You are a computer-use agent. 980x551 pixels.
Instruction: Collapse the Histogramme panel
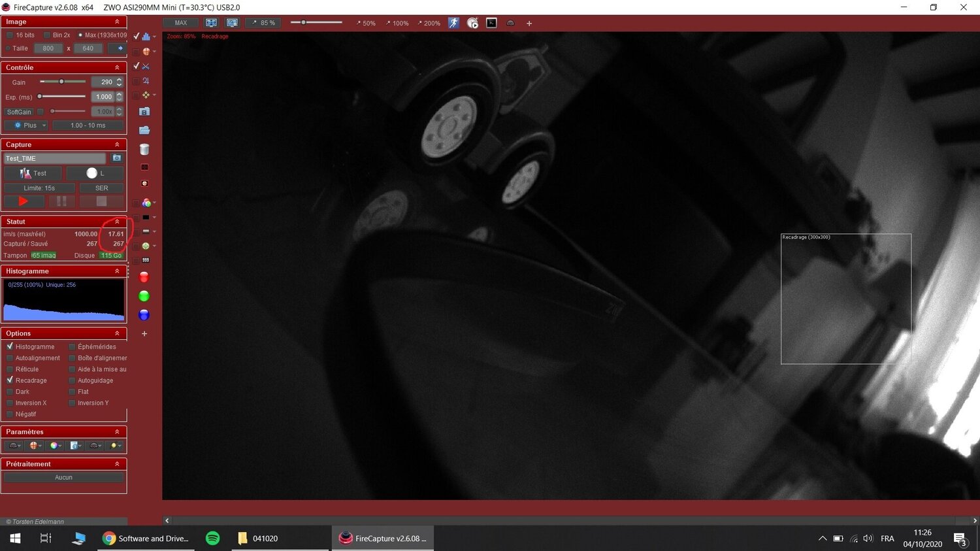tap(118, 271)
